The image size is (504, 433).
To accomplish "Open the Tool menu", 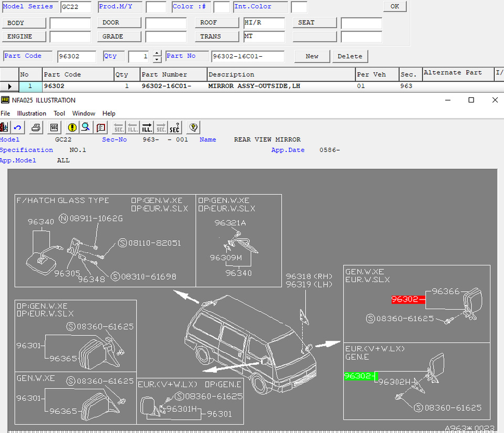I will point(59,114).
